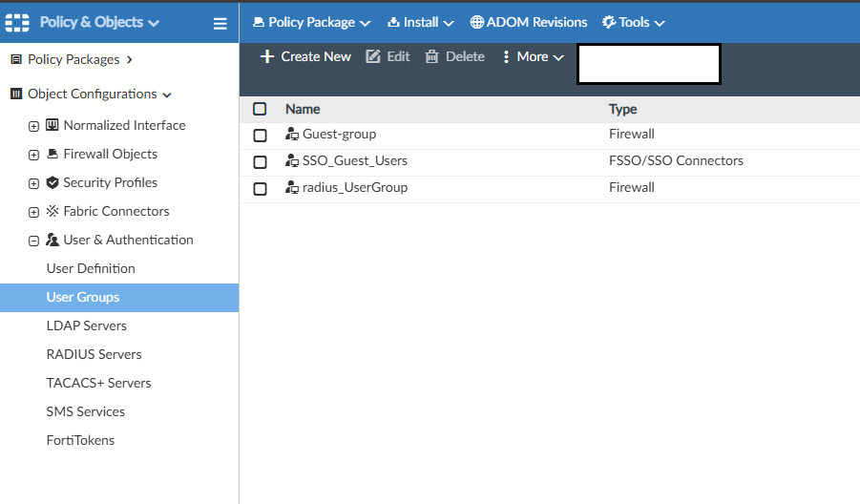This screenshot has width=860, height=504.
Task: Click the Edit pencil icon
Action: tap(373, 57)
